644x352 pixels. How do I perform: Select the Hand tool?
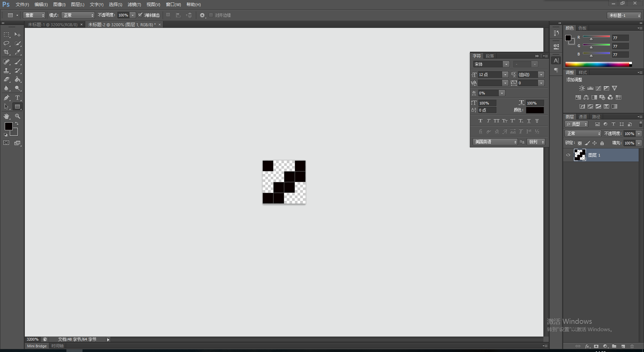(x=6, y=116)
